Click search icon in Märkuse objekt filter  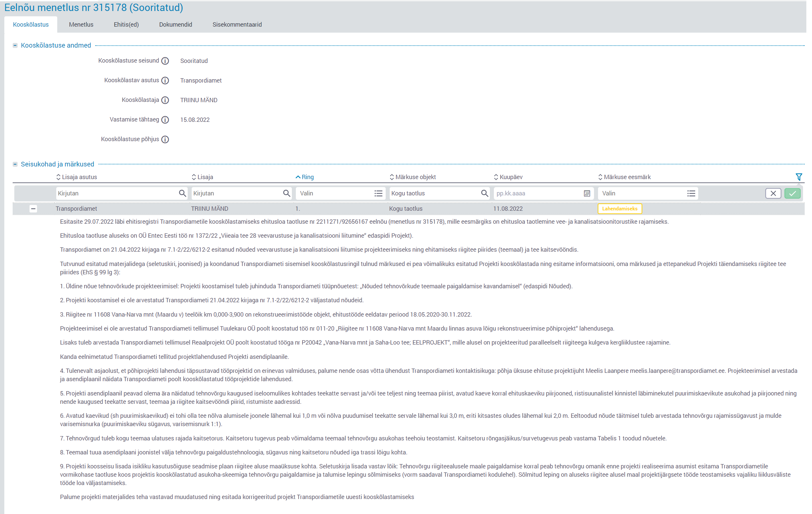[x=484, y=193]
